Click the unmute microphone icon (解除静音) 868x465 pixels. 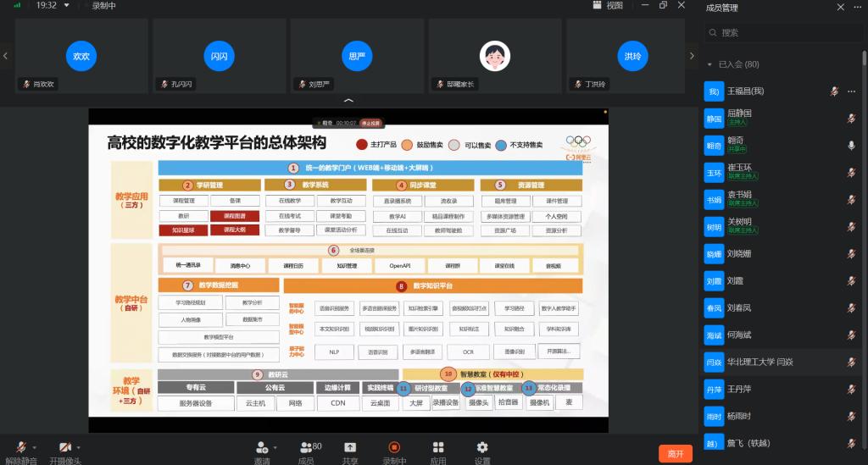point(21,447)
